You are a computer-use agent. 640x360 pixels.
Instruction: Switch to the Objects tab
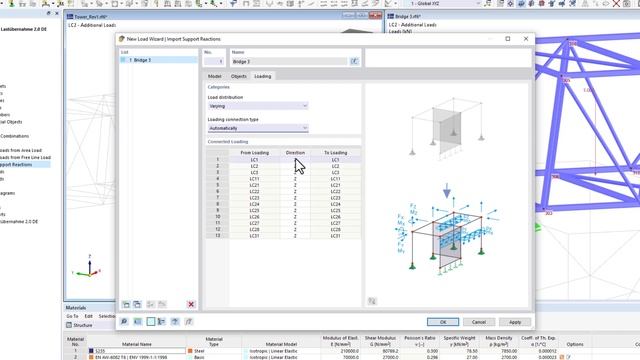239,76
